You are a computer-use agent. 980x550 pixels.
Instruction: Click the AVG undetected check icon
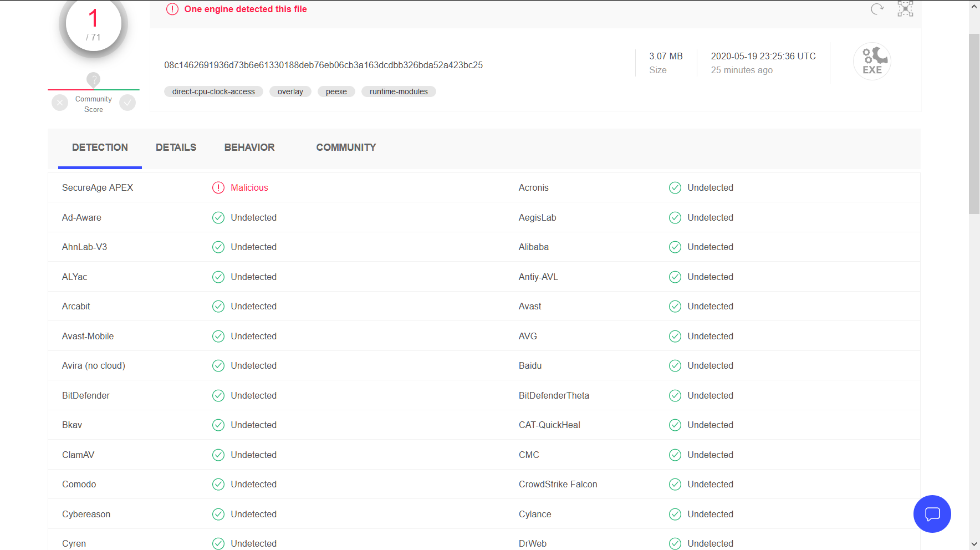click(675, 336)
